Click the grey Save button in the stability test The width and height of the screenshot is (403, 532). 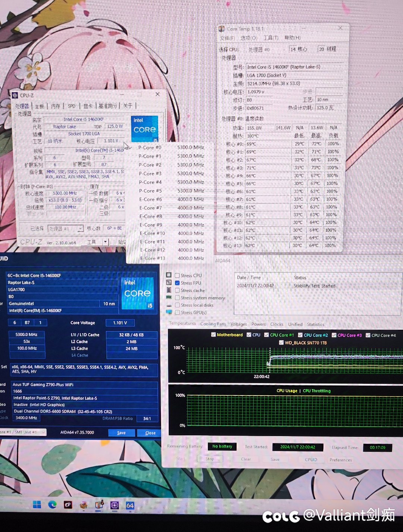click(275, 460)
